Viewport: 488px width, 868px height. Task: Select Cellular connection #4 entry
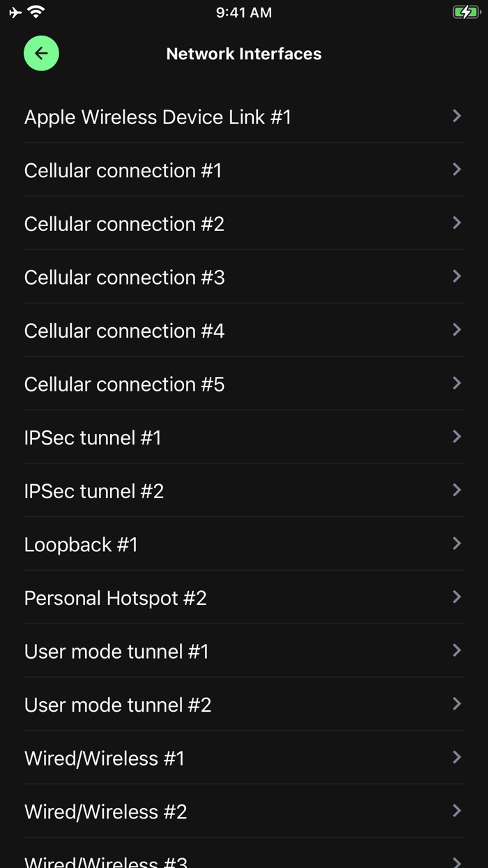124,331
